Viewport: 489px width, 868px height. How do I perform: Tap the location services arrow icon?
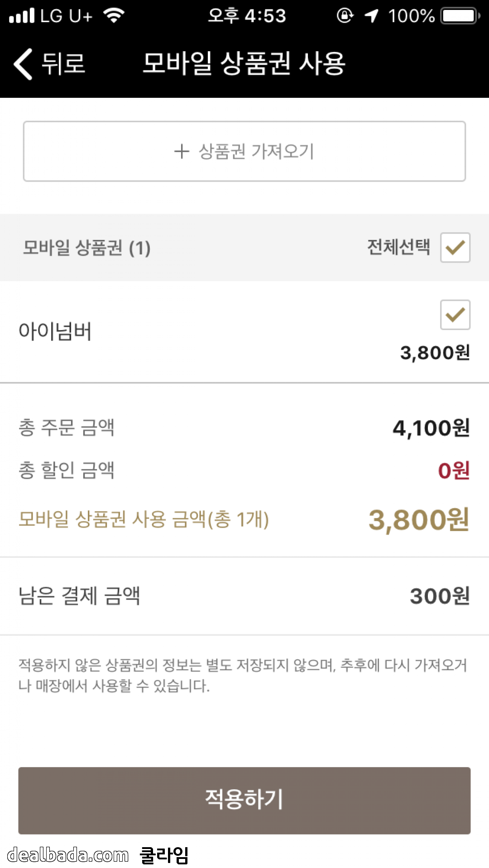click(371, 16)
